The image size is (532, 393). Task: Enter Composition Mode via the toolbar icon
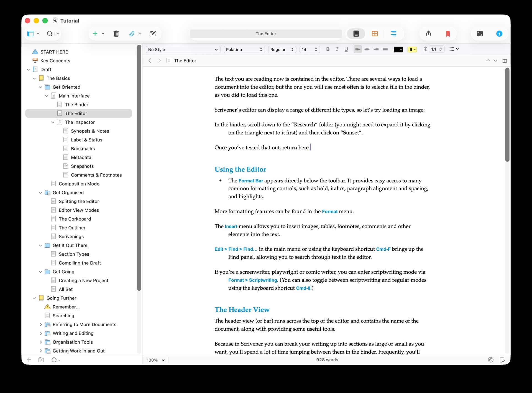[480, 34]
